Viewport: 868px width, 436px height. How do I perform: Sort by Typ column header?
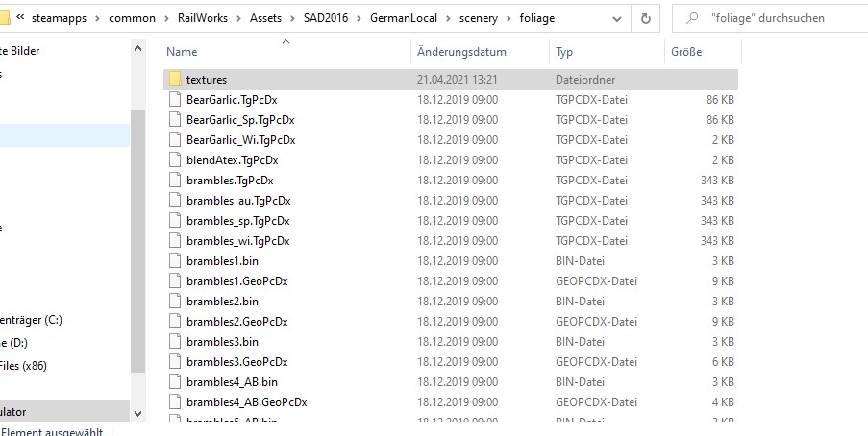click(x=564, y=52)
